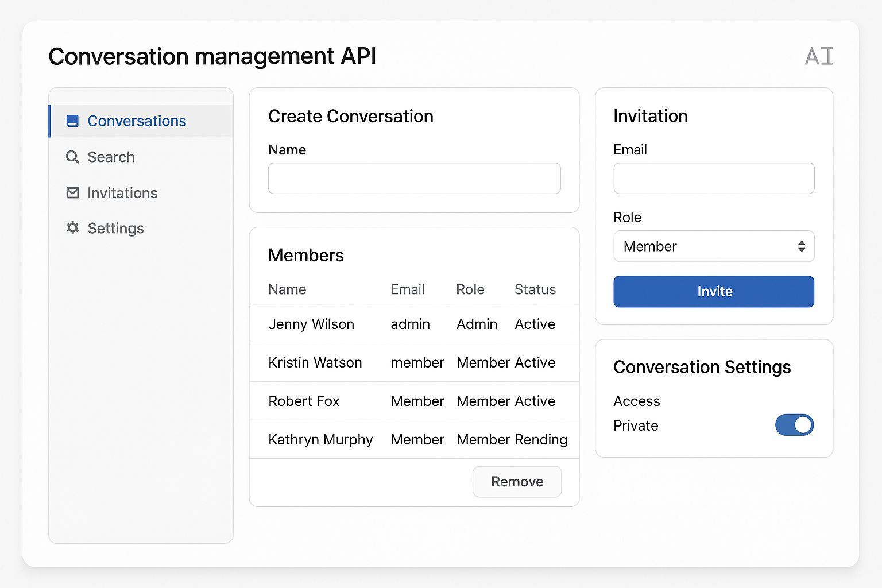Select the Robert Fox member row

pos(413,401)
